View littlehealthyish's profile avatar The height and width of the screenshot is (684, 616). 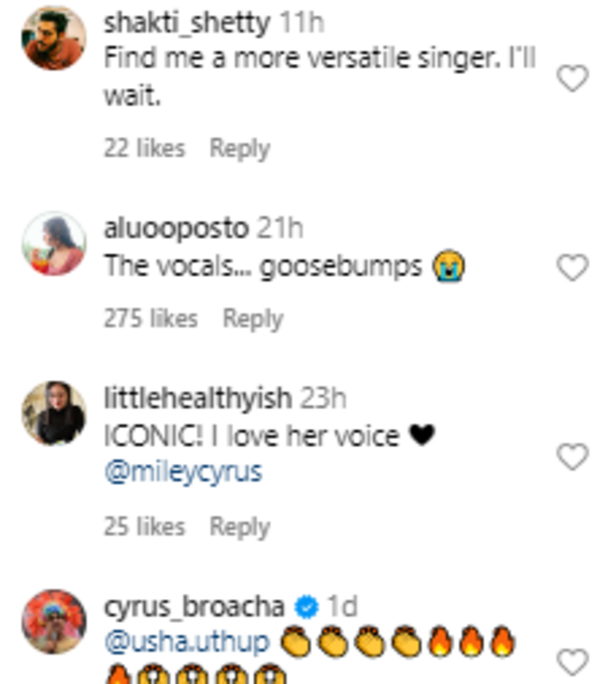54,413
